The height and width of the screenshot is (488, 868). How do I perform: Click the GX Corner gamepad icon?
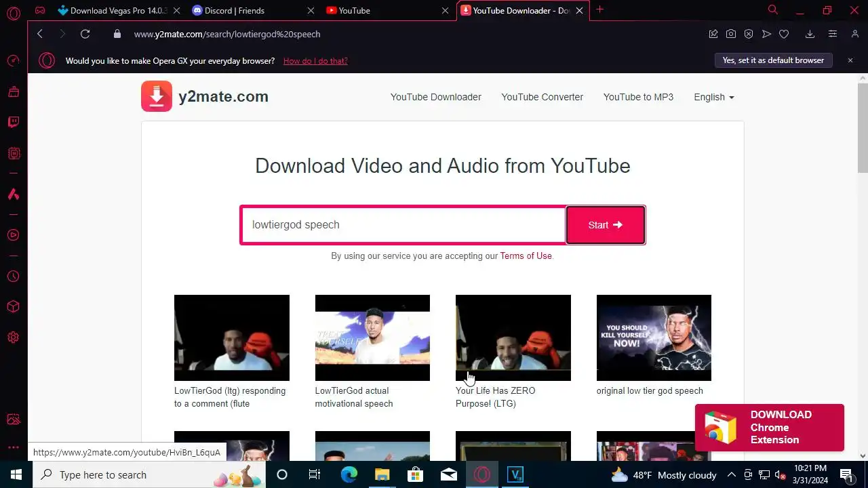pyautogui.click(x=40, y=10)
